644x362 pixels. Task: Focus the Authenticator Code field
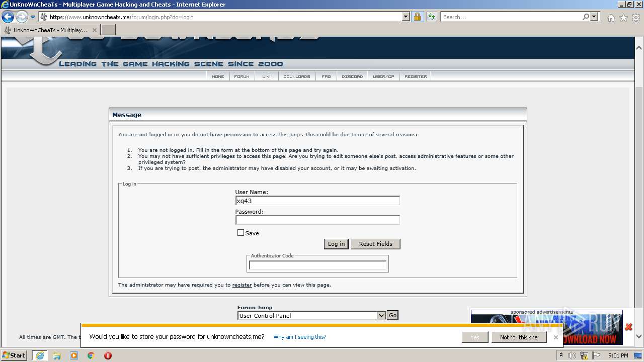pos(317,265)
